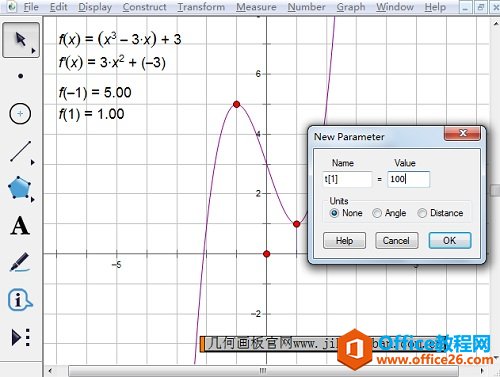Select the f(x) function definition text
The image size is (500, 377).
click(120, 39)
